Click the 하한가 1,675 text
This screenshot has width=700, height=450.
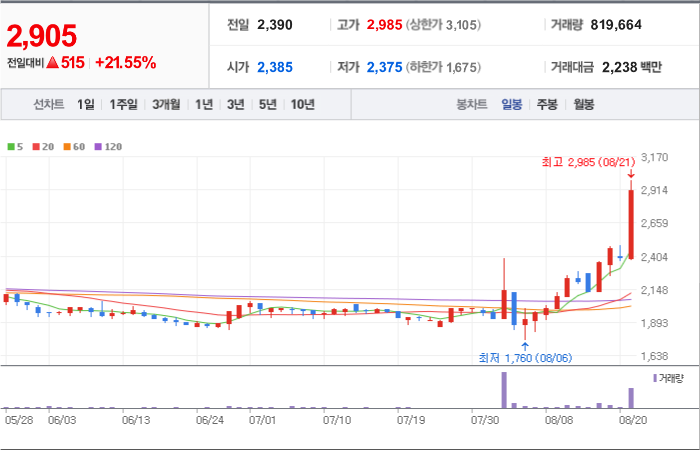(443, 68)
